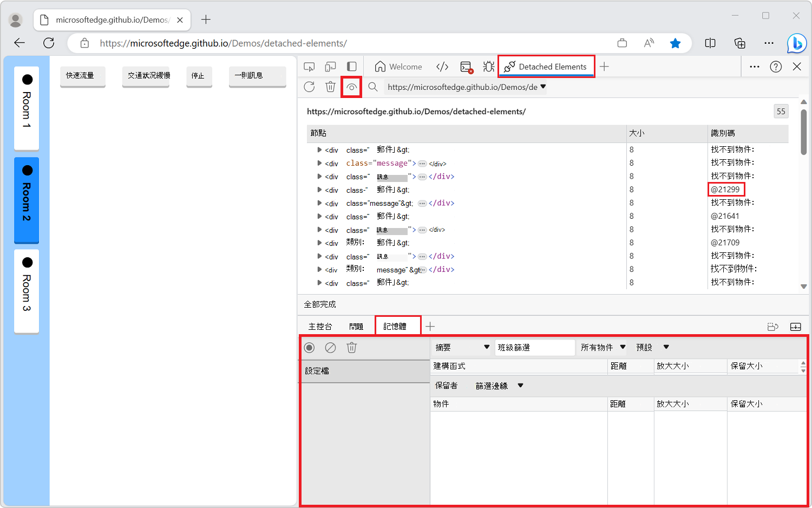This screenshot has width=812, height=508.
Task: Reload the page with the refresh icon
Action: 49,43
